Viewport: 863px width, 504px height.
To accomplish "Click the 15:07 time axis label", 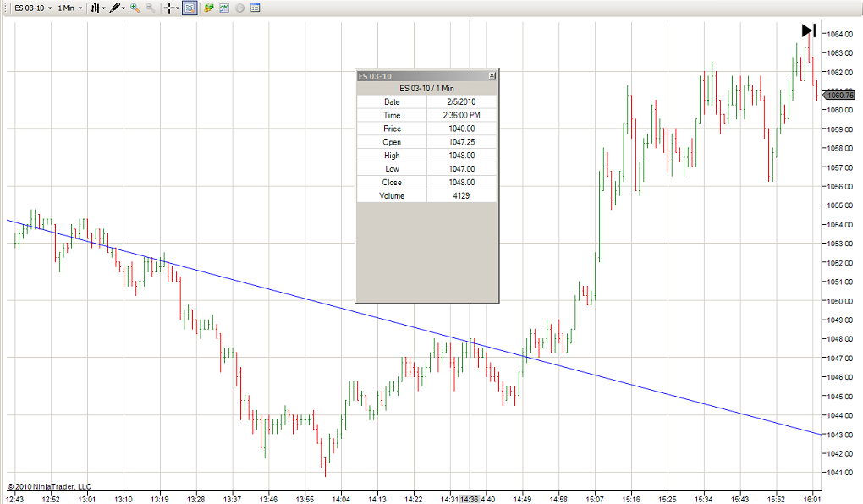I will click(x=595, y=499).
